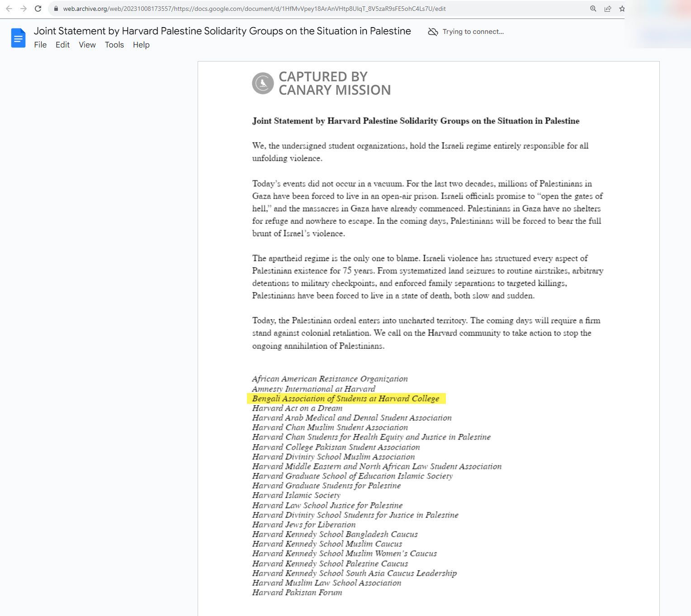Click 'African American Resistance Organization'
691x616 pixels.
click(x=330, y=379)
